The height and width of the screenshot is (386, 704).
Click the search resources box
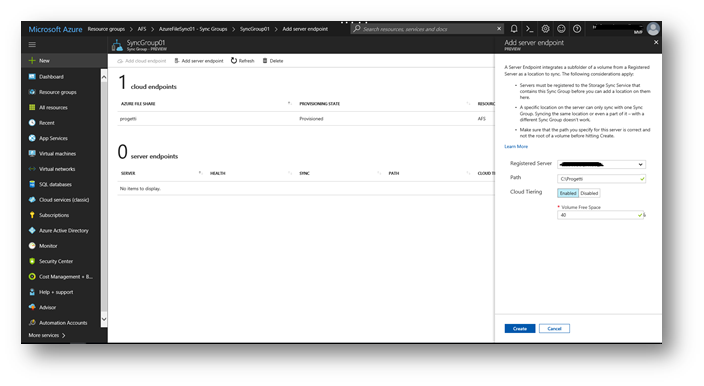[x=427, y=29]
